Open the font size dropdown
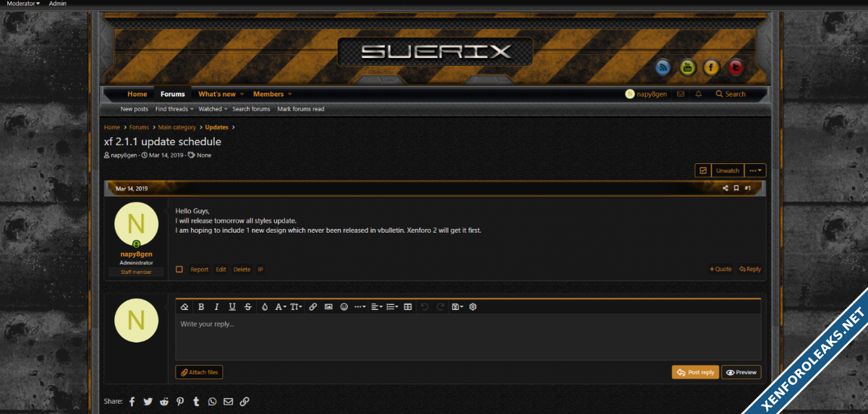Image resolution: width=868 pixels, height=414 pixels. 297,307
